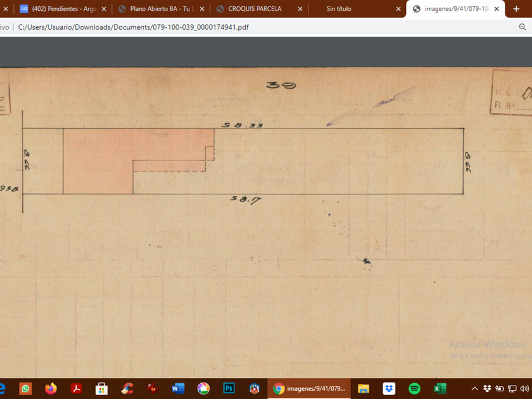Select the active imagenes/9/41 PDF tab
Image resolution: width=532 pixels, height=399 pixels.
coord(455,9)
